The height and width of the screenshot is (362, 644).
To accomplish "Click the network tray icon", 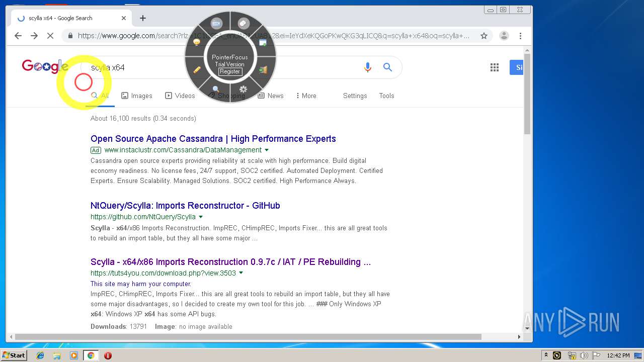I will click(x=572, y=355).
